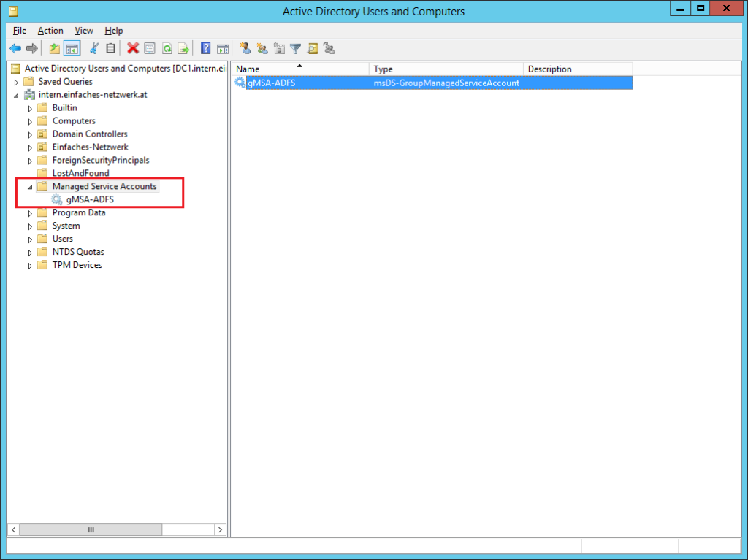Click the Filter funnel toolbar icon
The width and height of the screenshot is (748, 560).
(x=296, y=48)
